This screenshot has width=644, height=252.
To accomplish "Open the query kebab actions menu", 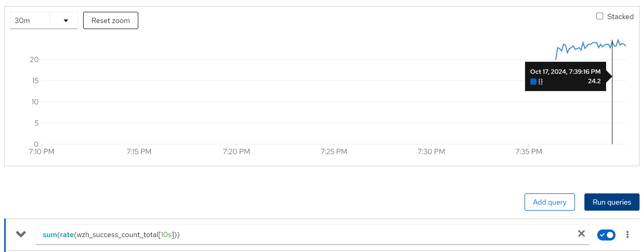I will [627, 234].
